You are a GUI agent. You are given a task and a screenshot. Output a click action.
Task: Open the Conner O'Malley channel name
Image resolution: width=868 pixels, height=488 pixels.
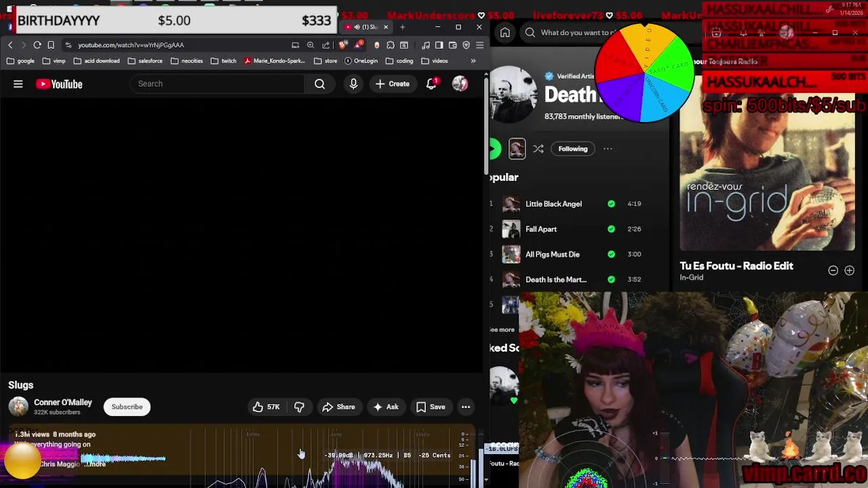coord(63,403)
